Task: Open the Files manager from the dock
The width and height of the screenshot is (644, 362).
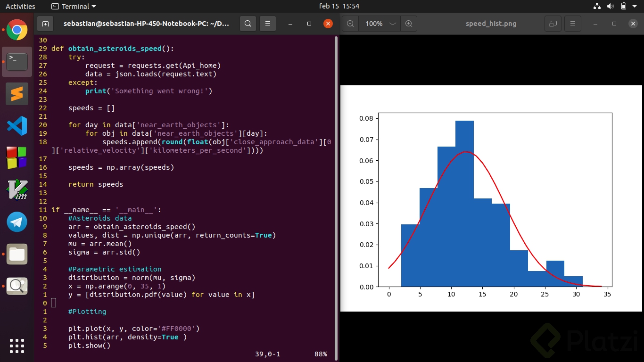Action: tap(17, 254)
